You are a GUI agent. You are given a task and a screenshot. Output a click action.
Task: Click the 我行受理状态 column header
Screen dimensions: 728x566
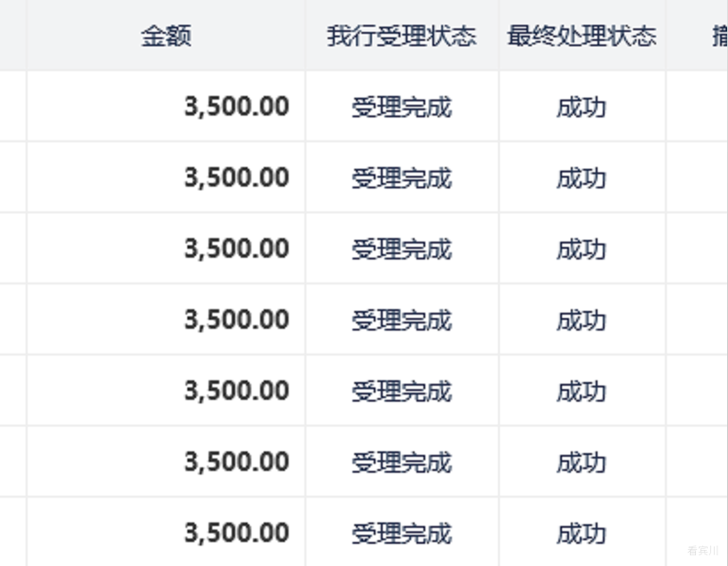pos(401,36)
